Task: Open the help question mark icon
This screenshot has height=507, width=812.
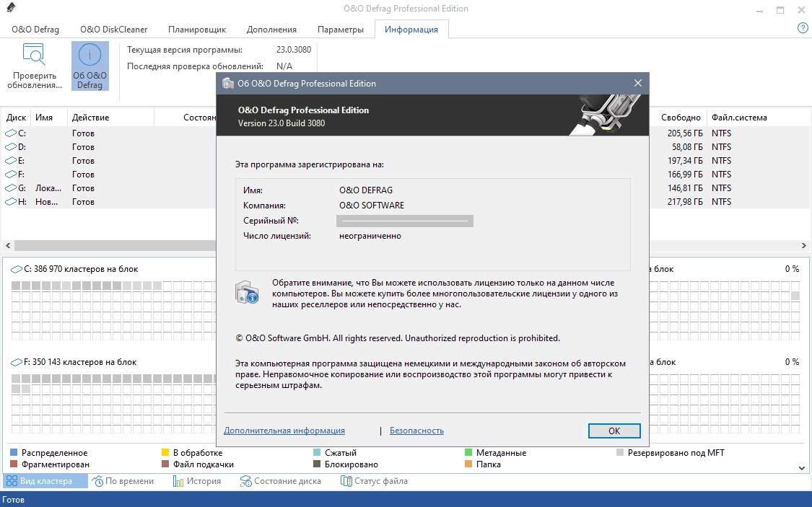Action: (x=803, y=28)
